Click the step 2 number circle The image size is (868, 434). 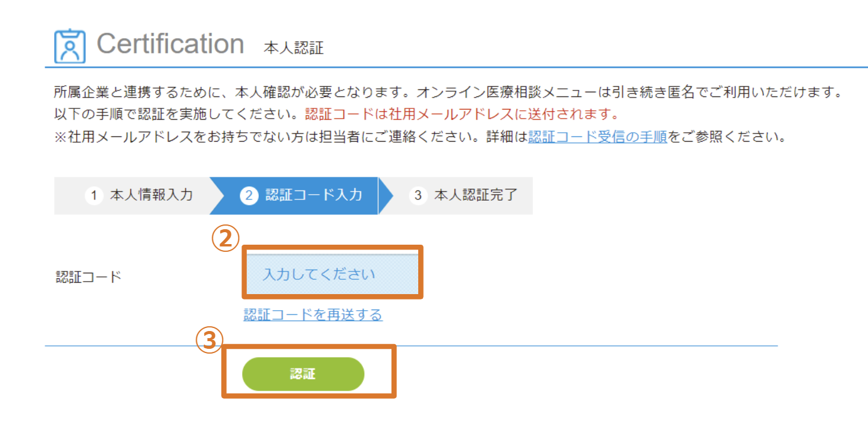pyautogui.click(x=249, y=195)
